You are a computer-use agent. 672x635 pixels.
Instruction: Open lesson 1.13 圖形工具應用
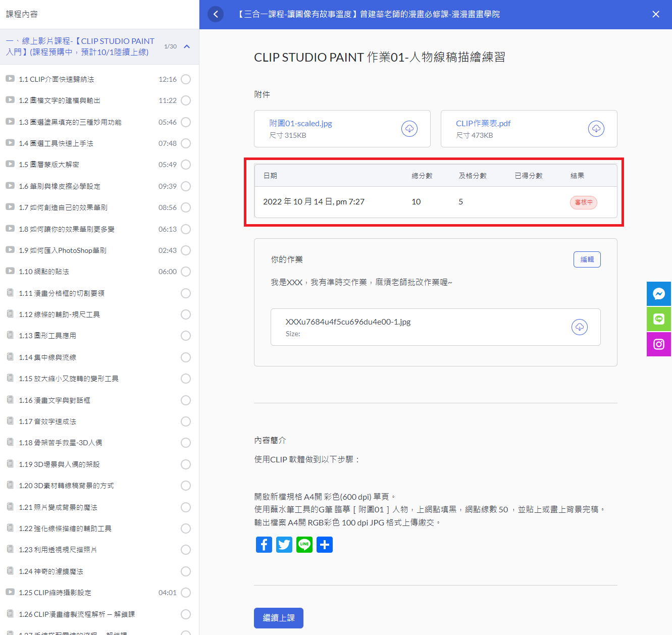click(47, 336)
